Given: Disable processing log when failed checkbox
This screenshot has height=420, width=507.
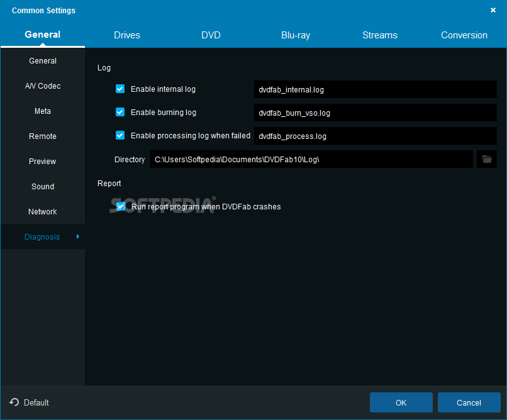Looking at the screenshot, I should [120, 135].
